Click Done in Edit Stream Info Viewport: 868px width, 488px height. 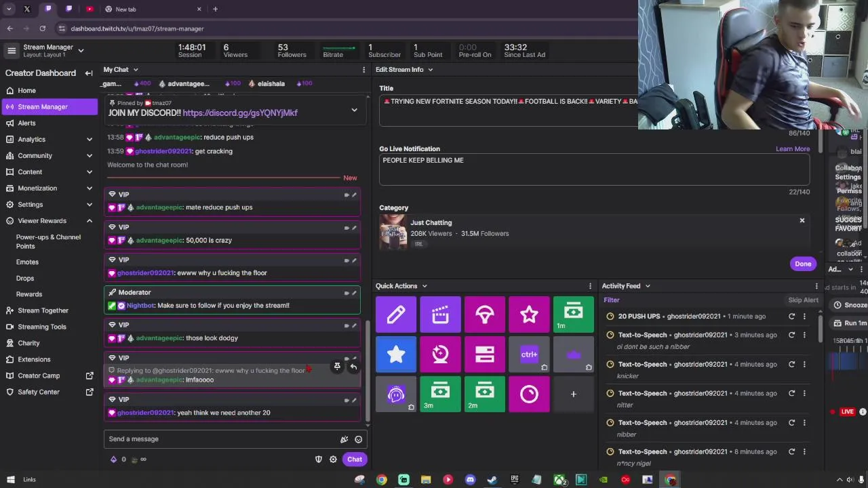803,264
